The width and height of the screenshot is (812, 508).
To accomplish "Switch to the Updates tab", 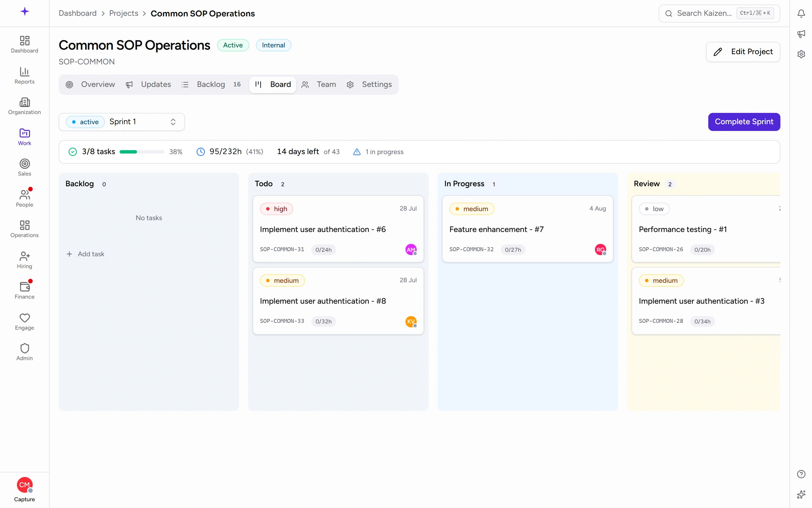I will 148,84.
